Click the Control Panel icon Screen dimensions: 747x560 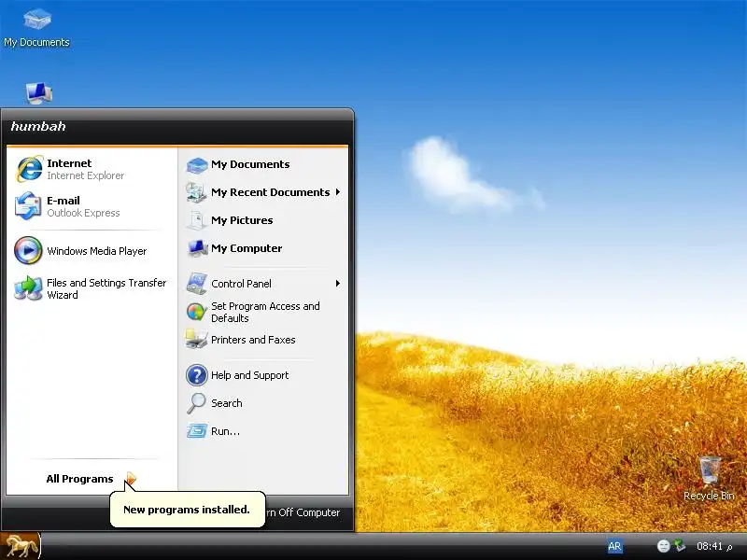(196, 284)
